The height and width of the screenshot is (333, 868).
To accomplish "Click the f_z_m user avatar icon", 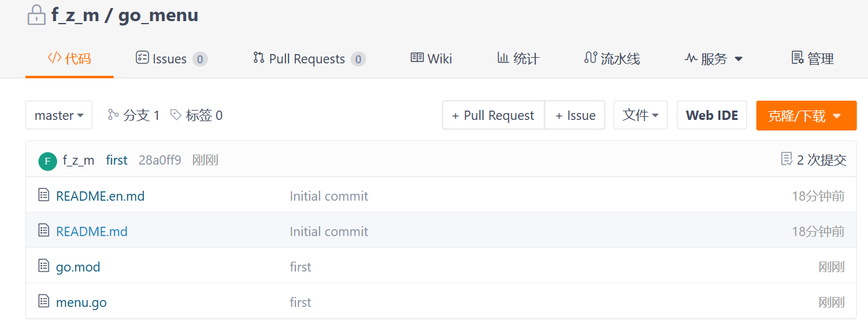I will 48,161.
